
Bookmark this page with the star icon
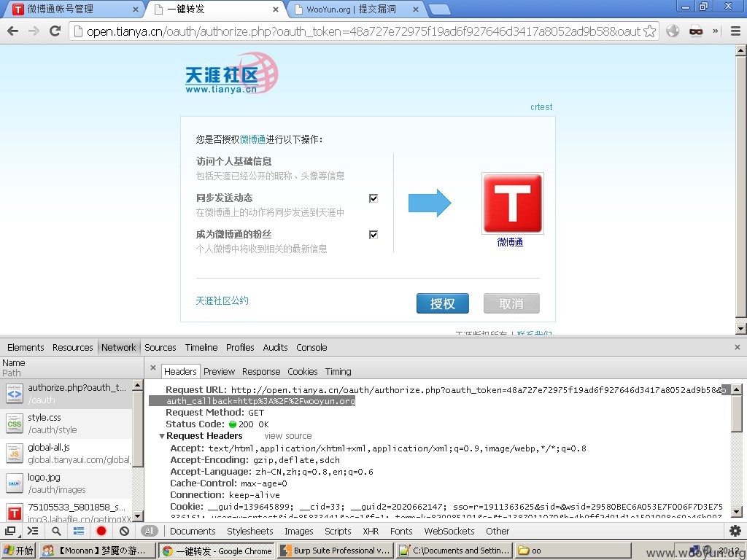pos(649,31)
